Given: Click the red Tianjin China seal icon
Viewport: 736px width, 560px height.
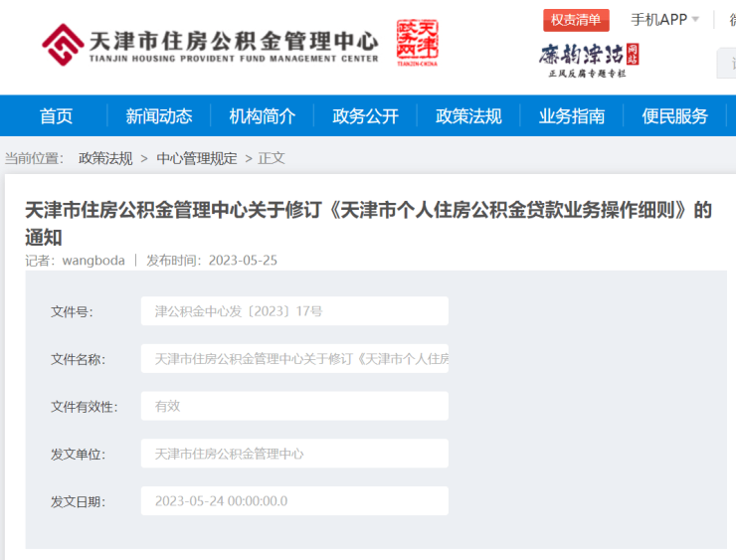Looking at the screenshot, I should point(417,43).
